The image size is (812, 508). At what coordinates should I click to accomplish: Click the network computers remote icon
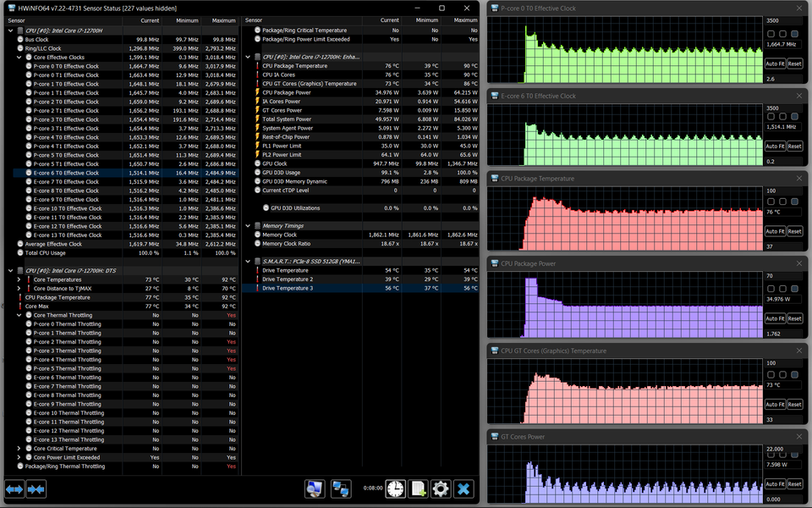[340, 489]
